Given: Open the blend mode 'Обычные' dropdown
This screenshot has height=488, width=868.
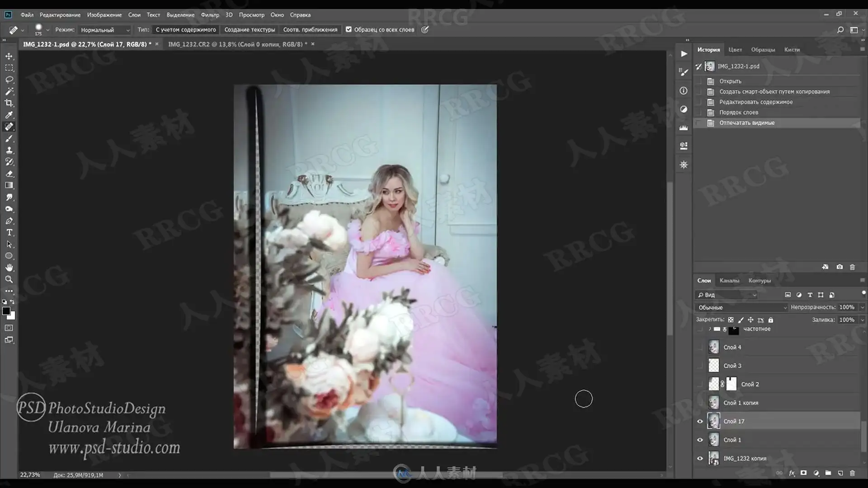Looking at the screenshot, I should [741, 307].
